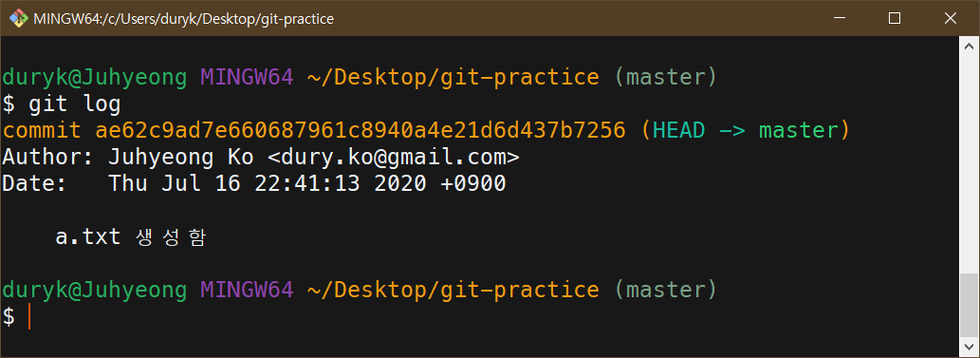The width and height of the screenshot is (980, 358).
Task: Click ~/Desktop/git-practice path in top prompt
Action: 453,78
